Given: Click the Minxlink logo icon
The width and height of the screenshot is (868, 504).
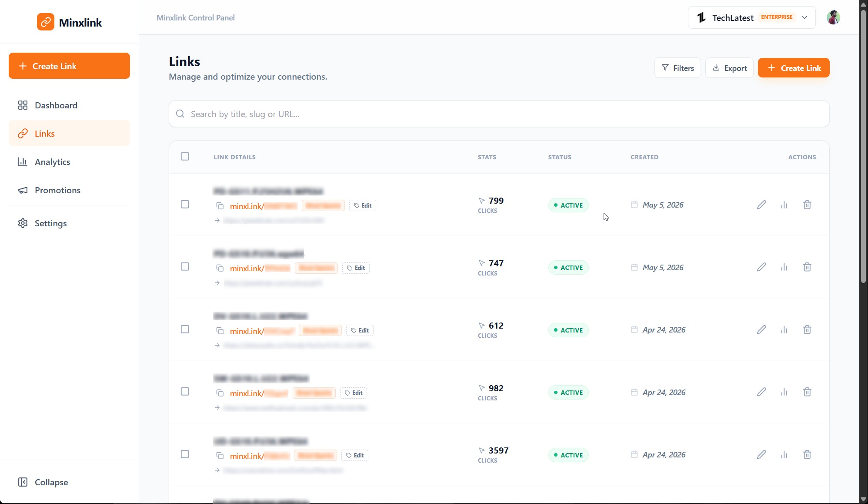Looking at the screenshot, I should pos(46,22).
